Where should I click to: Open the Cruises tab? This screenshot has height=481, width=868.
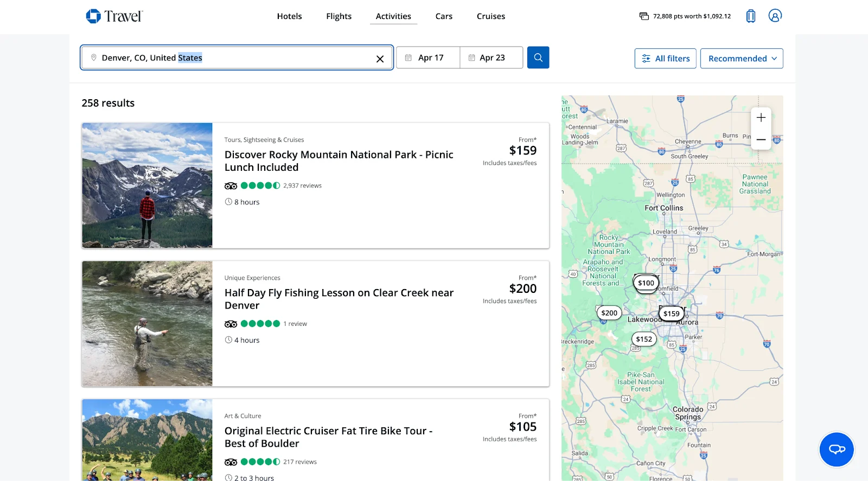pyautogui.click(x=490, y=16)
